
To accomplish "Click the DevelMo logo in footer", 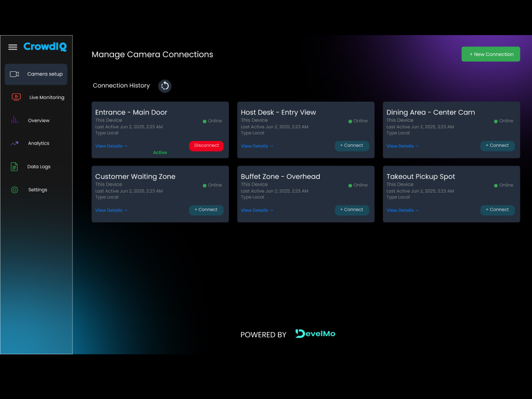I will (315, 334).
